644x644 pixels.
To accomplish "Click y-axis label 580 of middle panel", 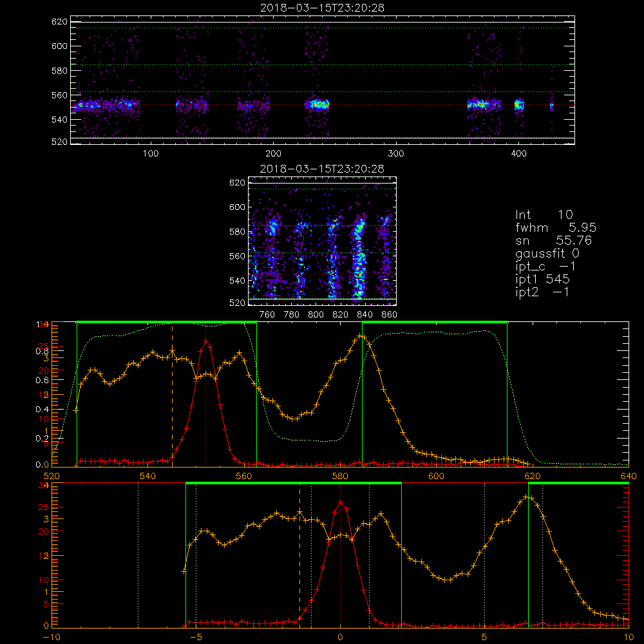I will (x=237, y=232).
